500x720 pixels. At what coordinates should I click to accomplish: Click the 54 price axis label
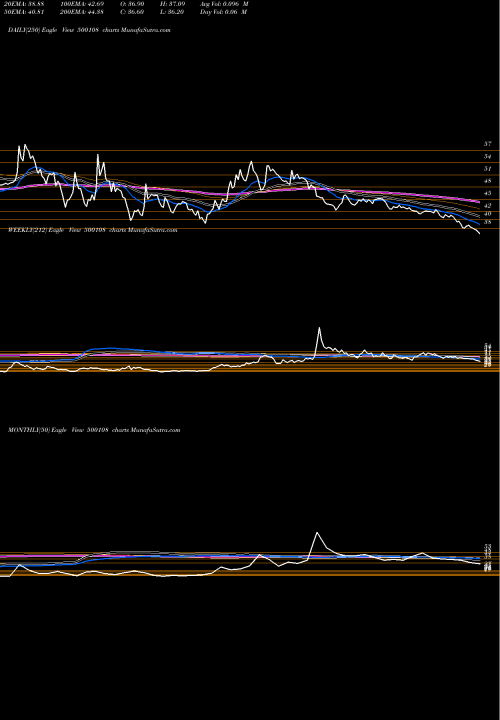point(488,157)
